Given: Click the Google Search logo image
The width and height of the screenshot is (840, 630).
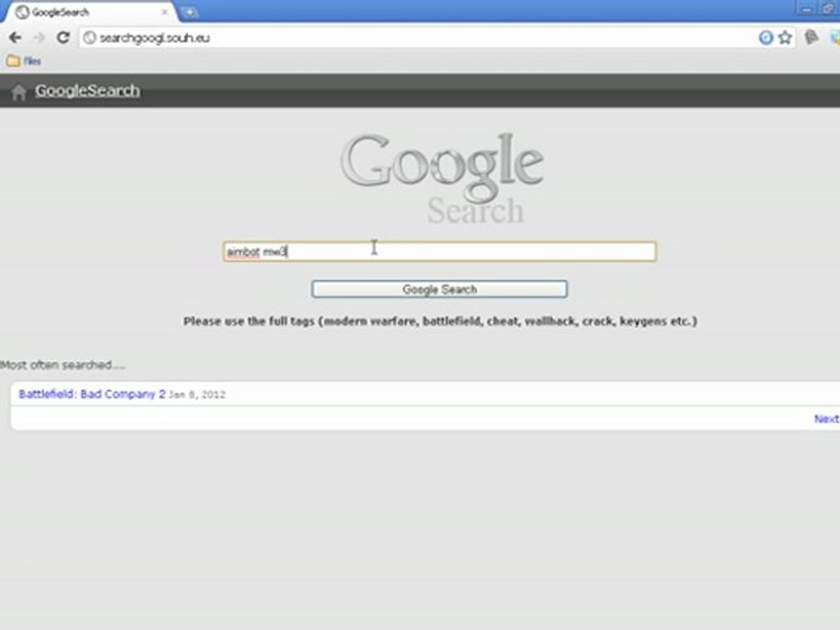Looking at the screenshot, I should (x=442, y=178).
